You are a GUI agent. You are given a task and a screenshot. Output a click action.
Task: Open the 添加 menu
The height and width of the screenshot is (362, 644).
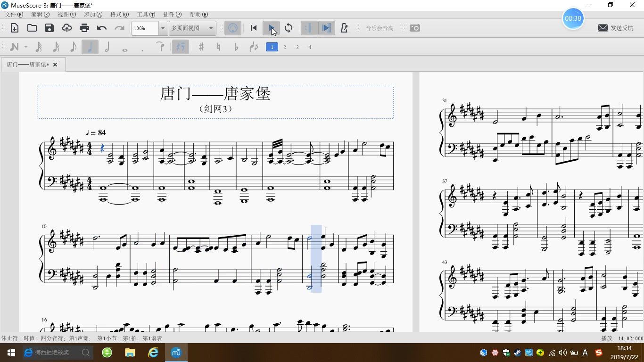pyautogui.click(x=93, y=15)
